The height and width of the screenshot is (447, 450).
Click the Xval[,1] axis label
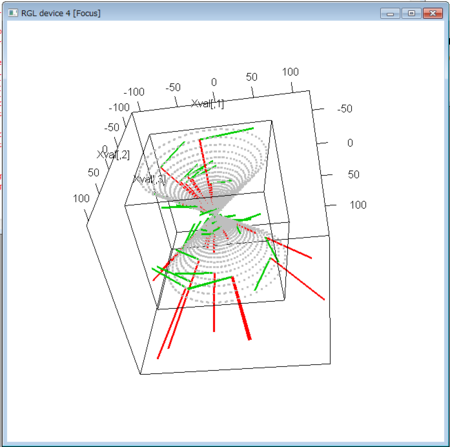tap(207, 104)
